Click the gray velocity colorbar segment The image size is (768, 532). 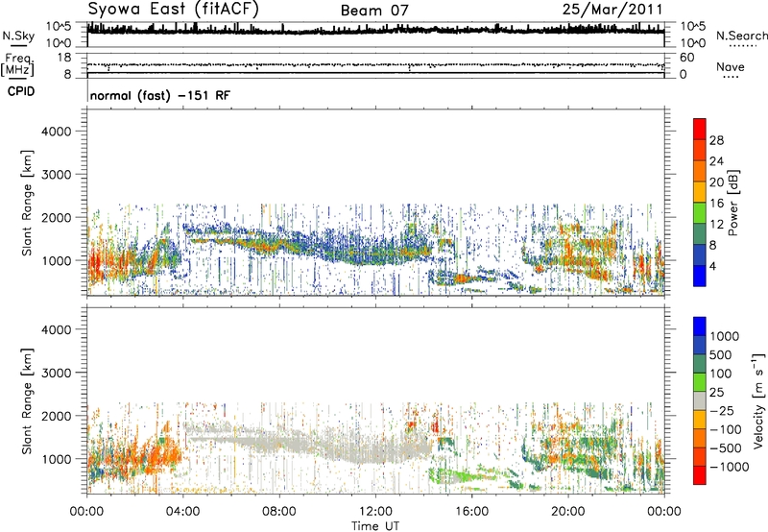point(700,400)
